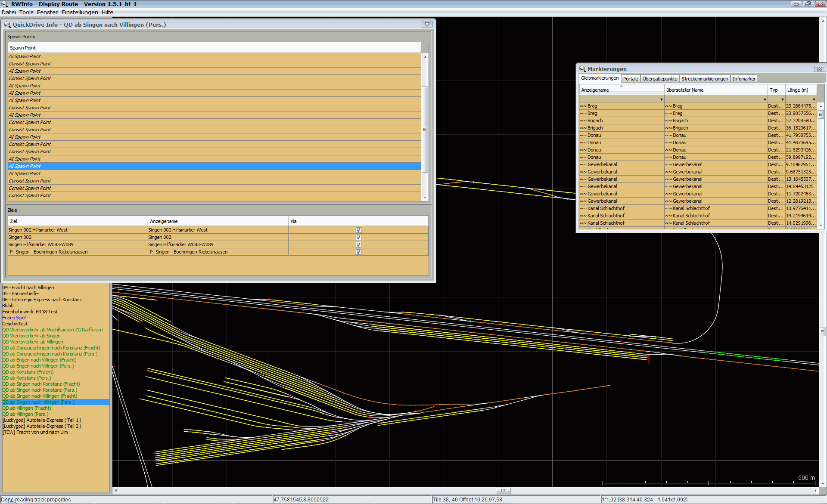Toggle Via for Singen - Boehringen-Rickelshausen
The width and height of the screenshot is (827, 504).
[x=358, y=252]
